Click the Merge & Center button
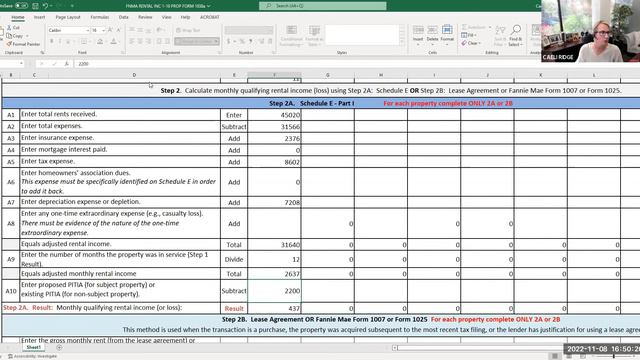This screenshot has height=360, width=640. point(197,41)
